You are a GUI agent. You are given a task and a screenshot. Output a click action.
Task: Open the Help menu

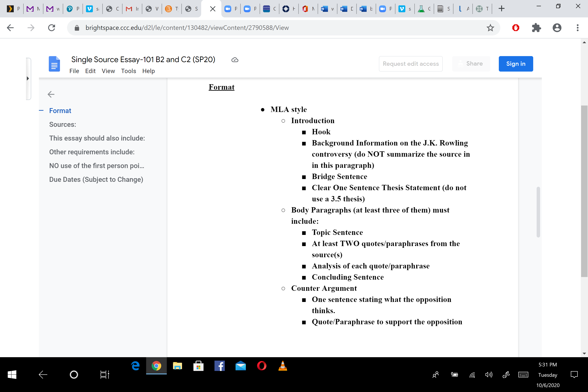coord(149,71)
